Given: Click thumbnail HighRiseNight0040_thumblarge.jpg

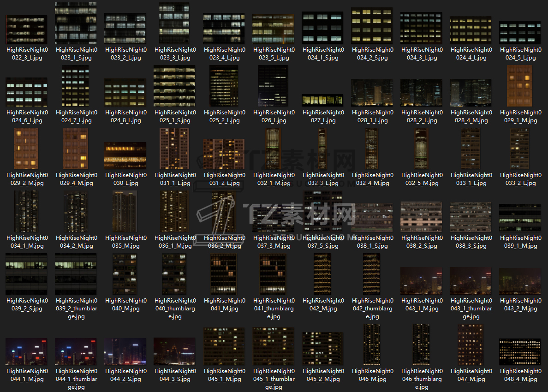Looking at the screenshot, I should (174, 274).
